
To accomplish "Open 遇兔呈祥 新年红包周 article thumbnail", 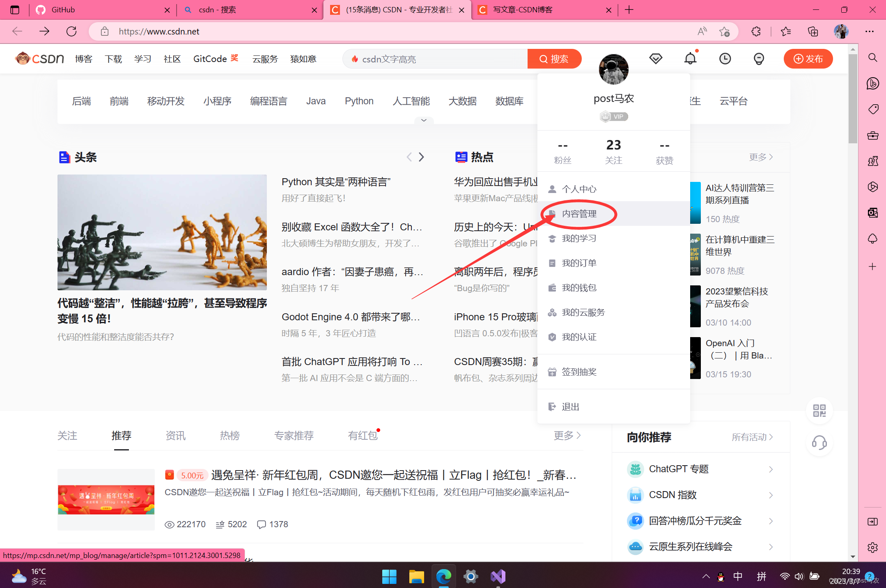I will point(106,499).
